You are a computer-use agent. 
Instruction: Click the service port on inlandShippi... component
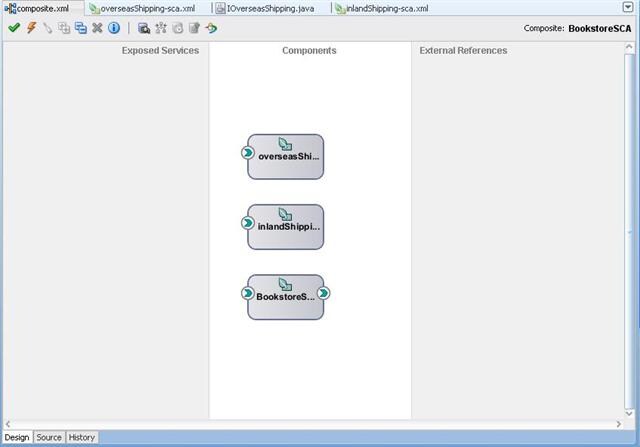(247, 223)
